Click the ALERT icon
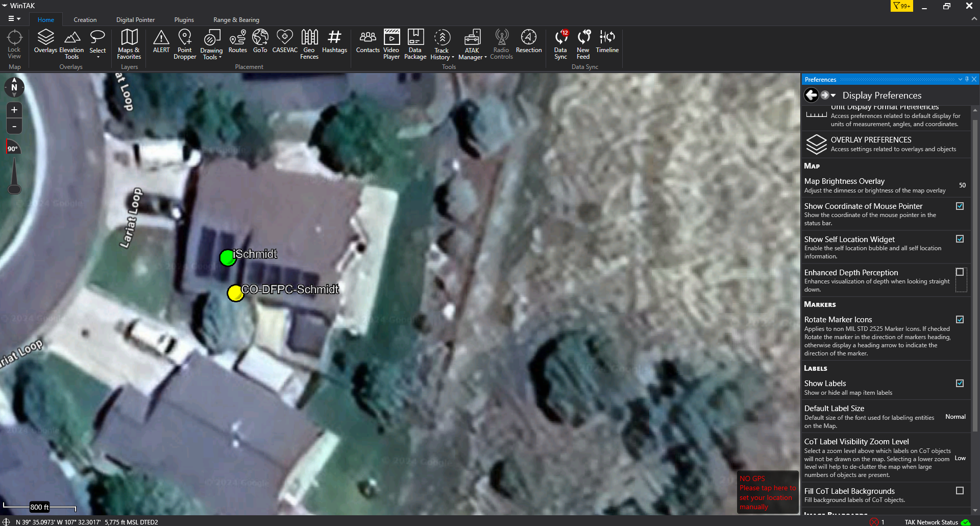This screenshot has width=980, height=526. (x=161, y=41)
